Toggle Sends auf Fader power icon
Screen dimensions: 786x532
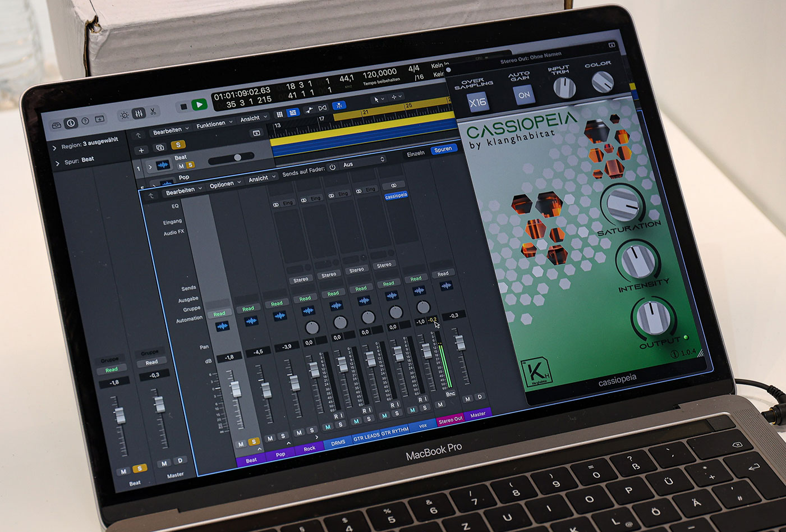(x=332, y=167)
